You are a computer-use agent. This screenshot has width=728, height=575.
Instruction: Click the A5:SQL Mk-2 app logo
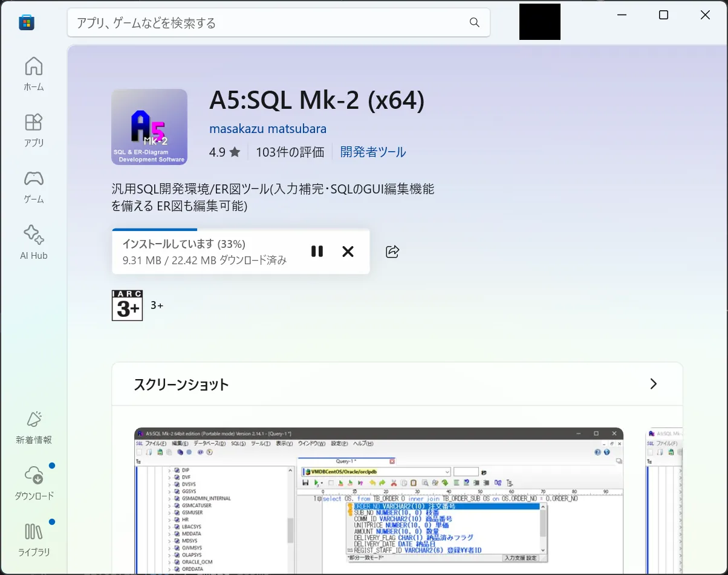coord(149,127)
